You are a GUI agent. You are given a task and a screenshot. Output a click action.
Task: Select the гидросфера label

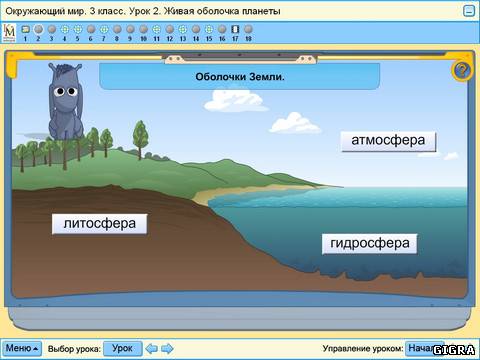[370, 244]
